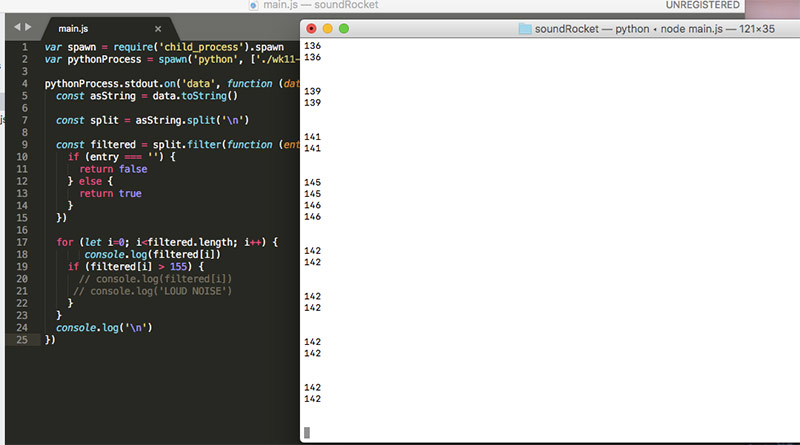Image resolution: width=800 pixels, height=445 pixels.
Task: Click 'for' keyword on line 17
Action: (x=65, y=242)
